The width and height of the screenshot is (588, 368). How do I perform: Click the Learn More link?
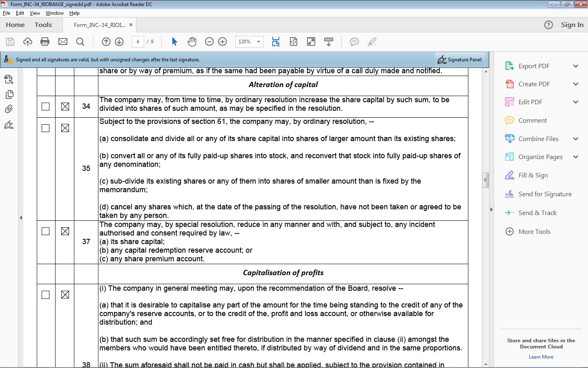(541, 357)
